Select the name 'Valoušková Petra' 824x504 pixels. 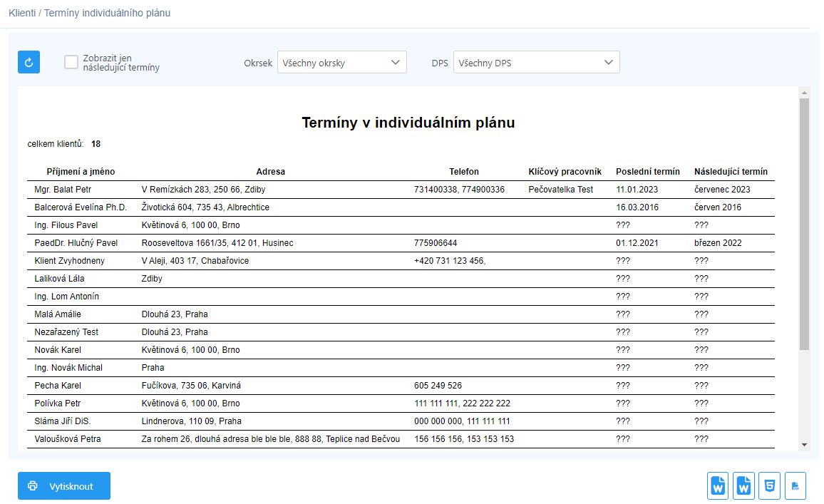pyautogui.click(x=68, y=439)
